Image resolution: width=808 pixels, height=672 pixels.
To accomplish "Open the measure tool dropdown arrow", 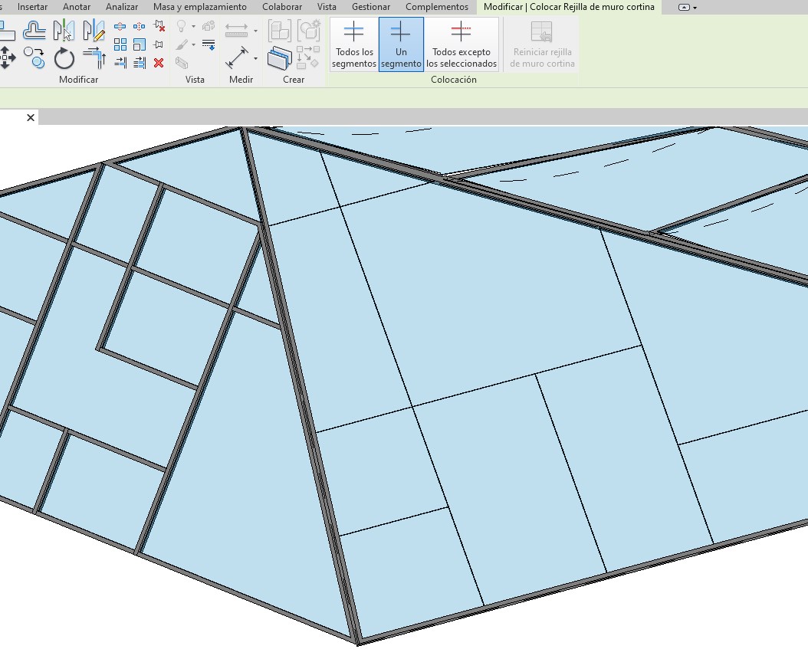I will click(255, 57).
